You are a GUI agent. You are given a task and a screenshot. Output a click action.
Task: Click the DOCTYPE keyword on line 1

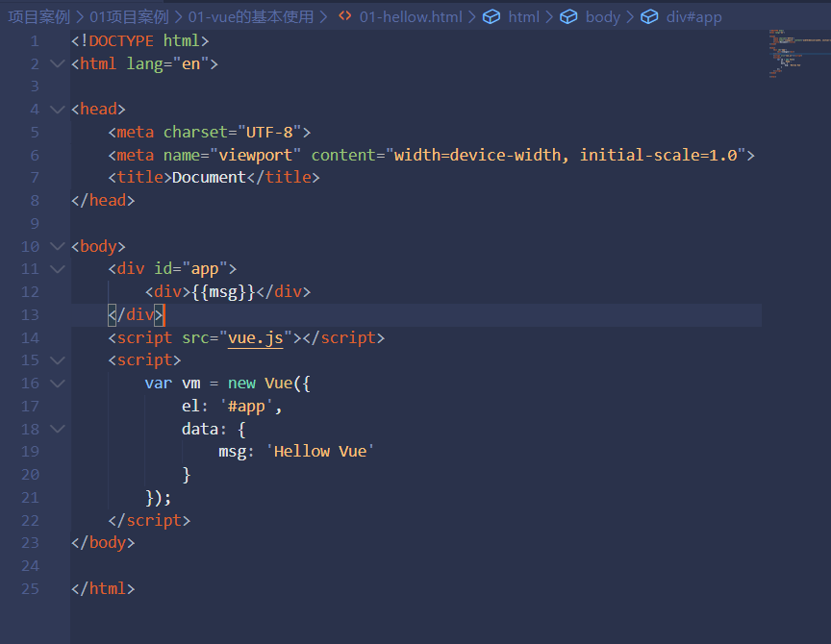[121, 40]
